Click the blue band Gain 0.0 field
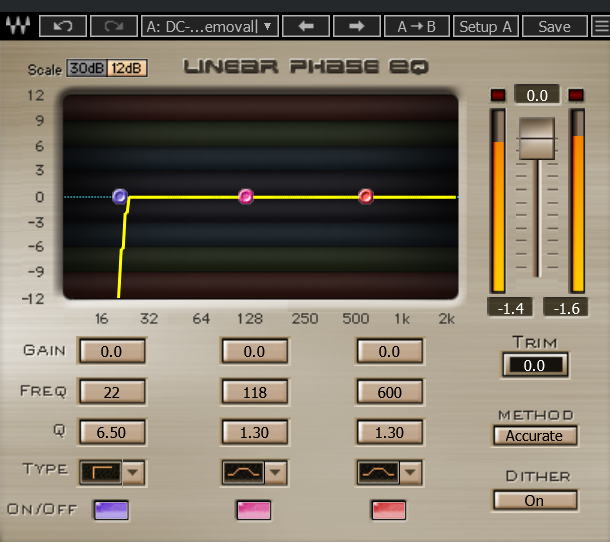Viewport: 610px width, 542px height. click(112, 351)
